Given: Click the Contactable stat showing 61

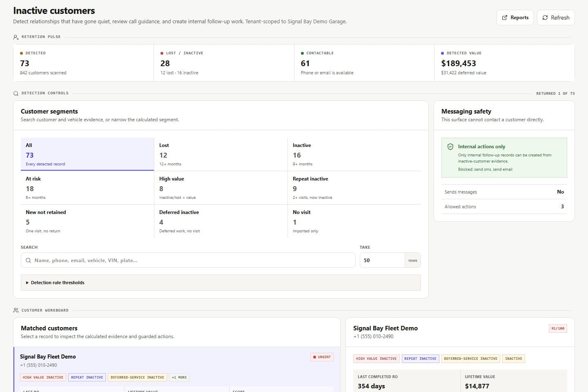Looking at the screenshot, I should [x=364, y=63].
